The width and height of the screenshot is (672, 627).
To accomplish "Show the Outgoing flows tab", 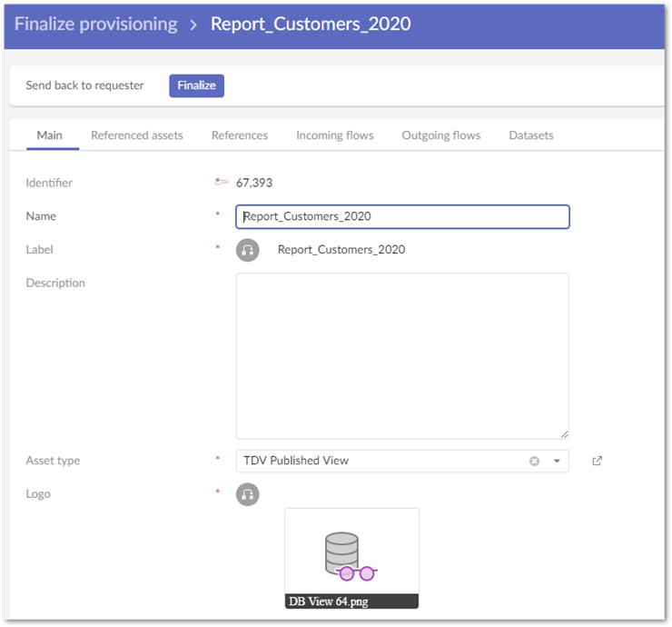I will coord(441,135).
